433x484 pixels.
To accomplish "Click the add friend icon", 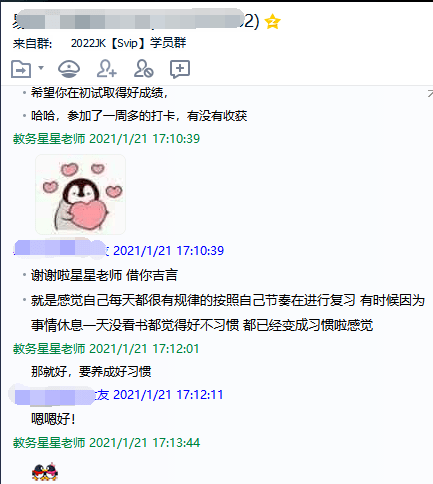I will (x=107, y=69).
